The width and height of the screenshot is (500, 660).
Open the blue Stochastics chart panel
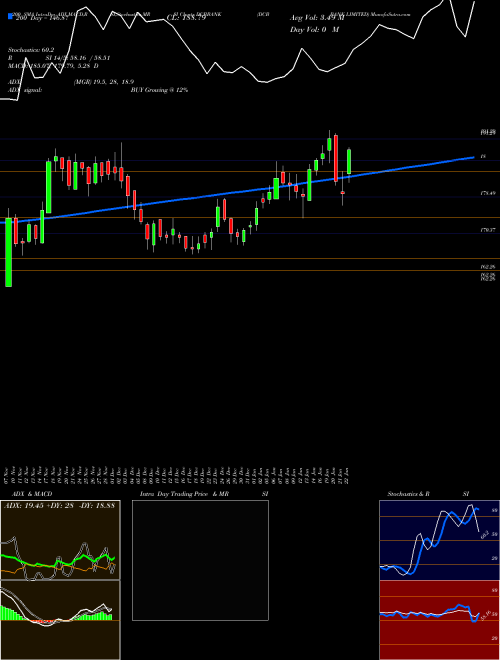click(439, 540)
